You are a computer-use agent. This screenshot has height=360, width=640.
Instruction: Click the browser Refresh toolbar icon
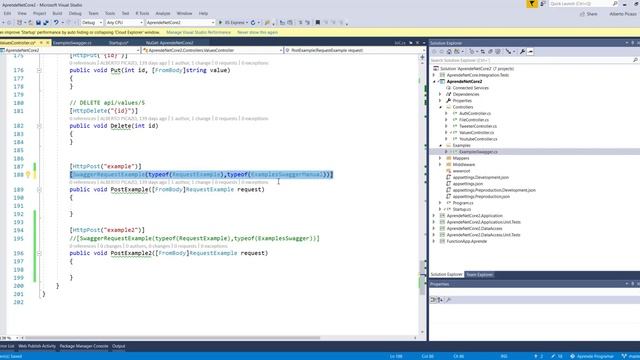(x=253, y=23)
